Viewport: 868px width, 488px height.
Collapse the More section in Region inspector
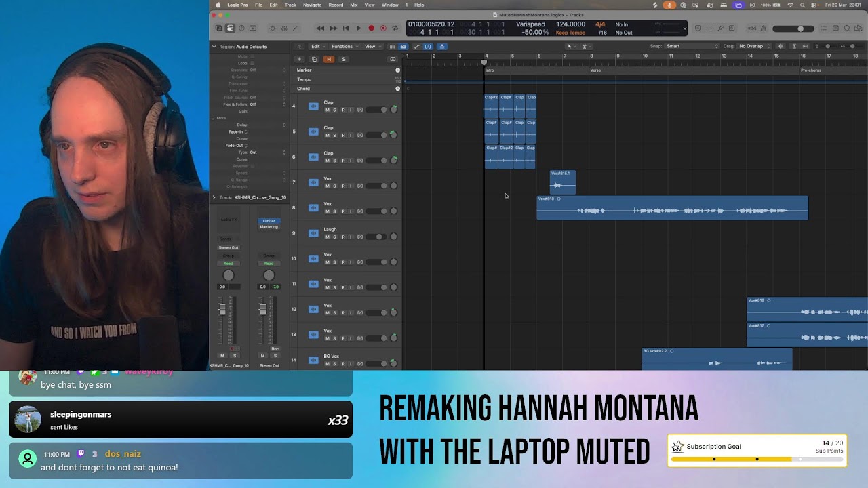tap(213, 118)
